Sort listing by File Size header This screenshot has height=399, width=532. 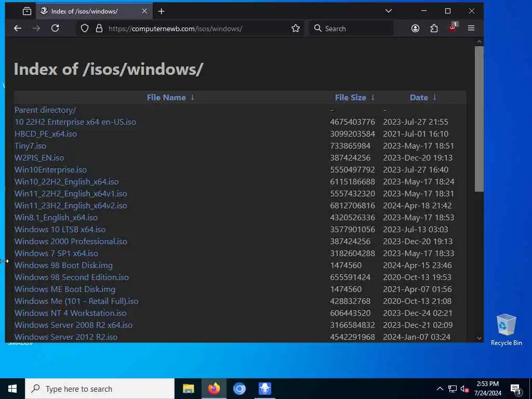click(x=351, y=97)
